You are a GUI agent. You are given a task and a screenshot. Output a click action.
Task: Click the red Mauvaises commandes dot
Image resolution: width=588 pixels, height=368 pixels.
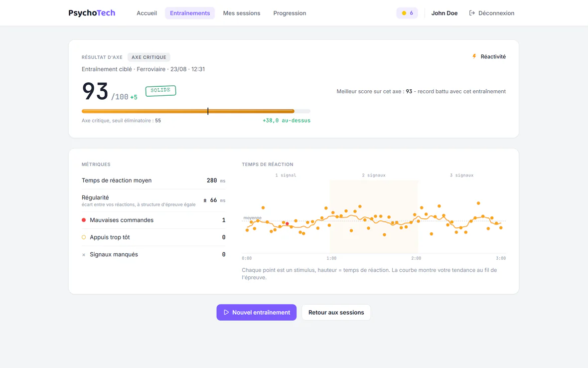point(84,220)
